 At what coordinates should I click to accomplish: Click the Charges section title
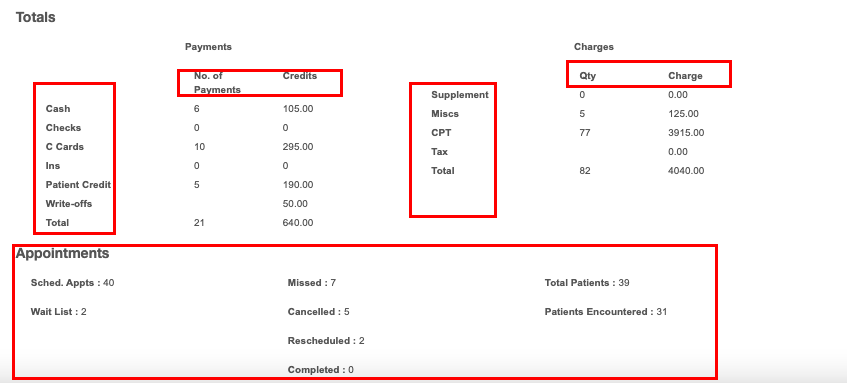coord(594,47)
